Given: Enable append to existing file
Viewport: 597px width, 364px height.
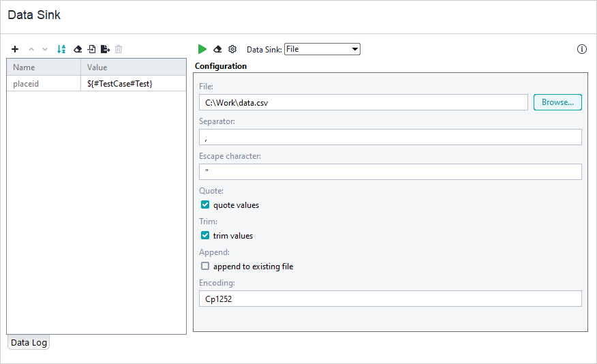Looking at the screenshot, I should 205,267.
